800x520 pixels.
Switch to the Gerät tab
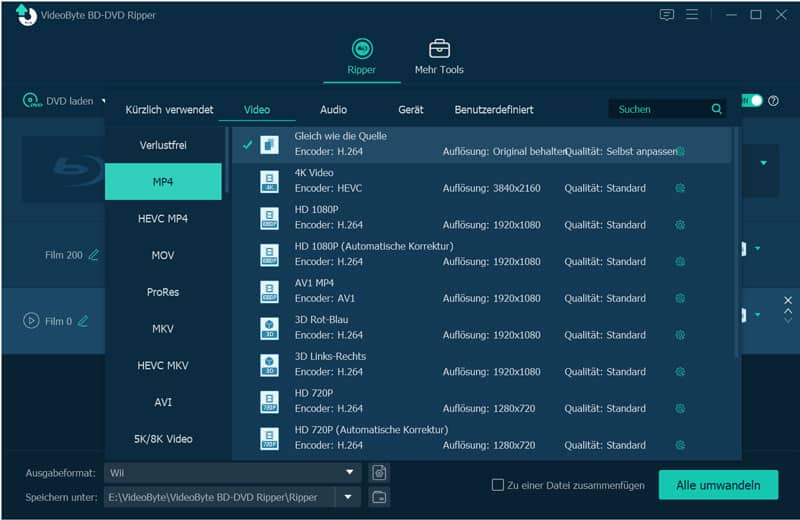click(x=411, y=110)
